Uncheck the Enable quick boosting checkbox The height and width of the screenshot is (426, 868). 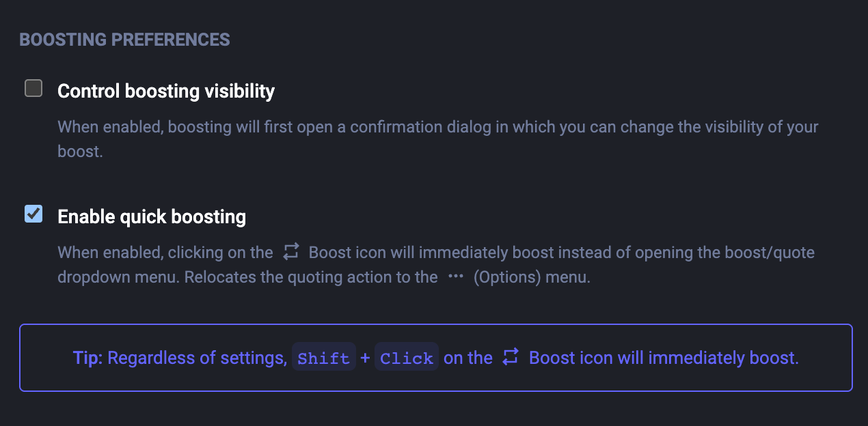(x=33, y=214)
